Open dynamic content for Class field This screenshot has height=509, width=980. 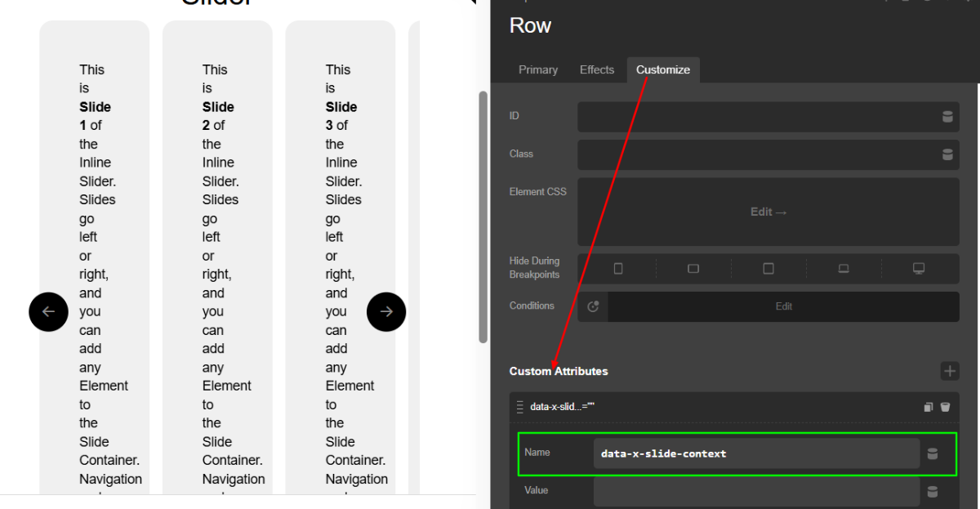(x=947, y=154)
